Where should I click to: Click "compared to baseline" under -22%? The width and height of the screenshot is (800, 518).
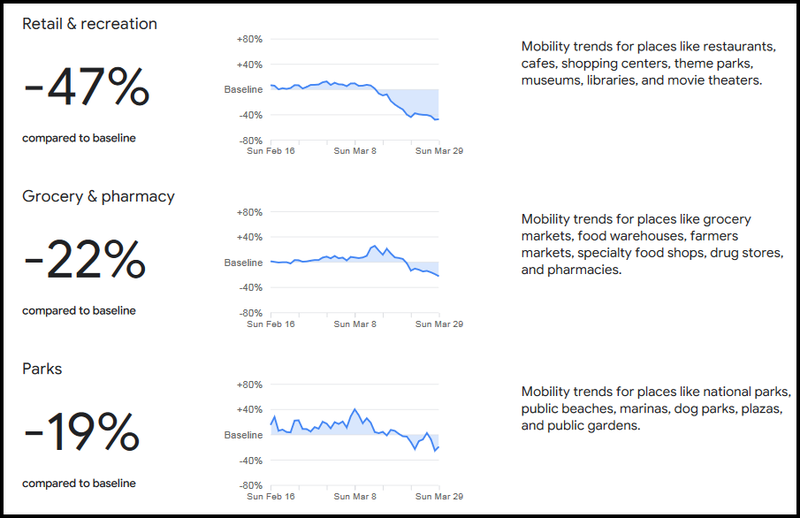point(79,310)
